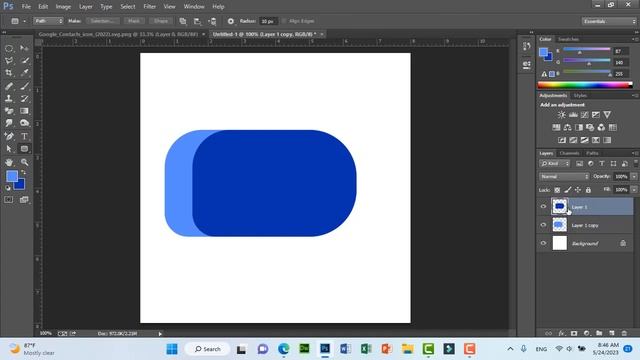
Task: Click the Make Shape button
Action: point(161,21)
